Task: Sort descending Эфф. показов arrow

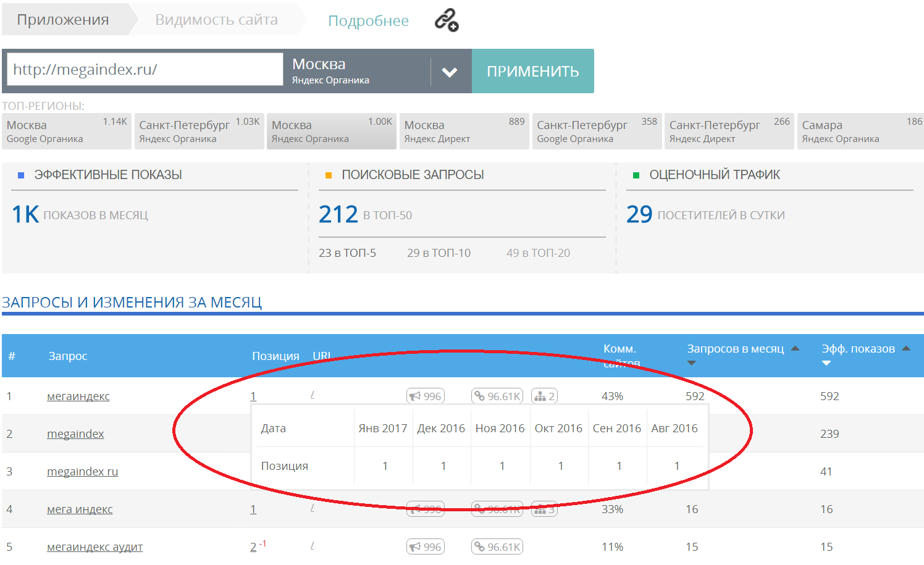Action: 826,363
